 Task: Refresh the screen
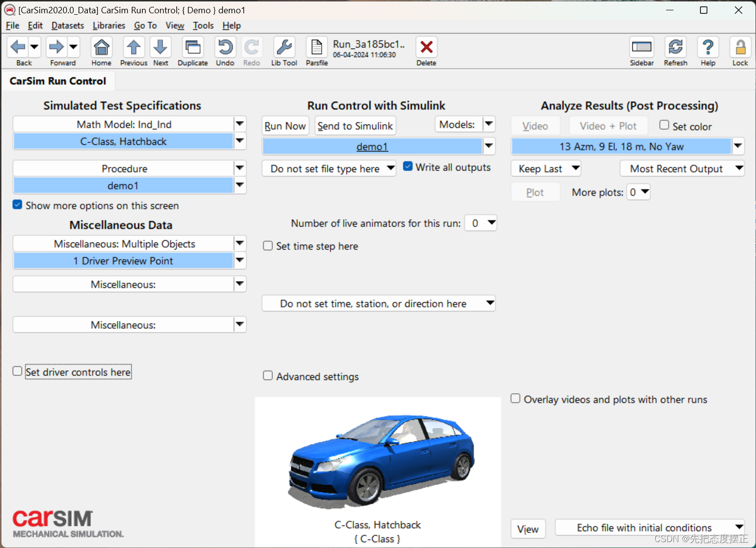675,47
